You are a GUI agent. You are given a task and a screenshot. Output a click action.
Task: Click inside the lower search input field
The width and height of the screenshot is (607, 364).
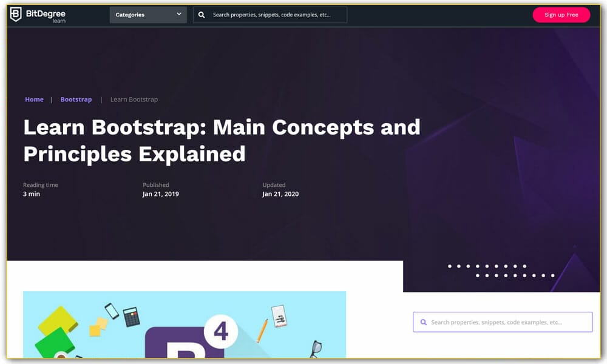coord(504,322)
